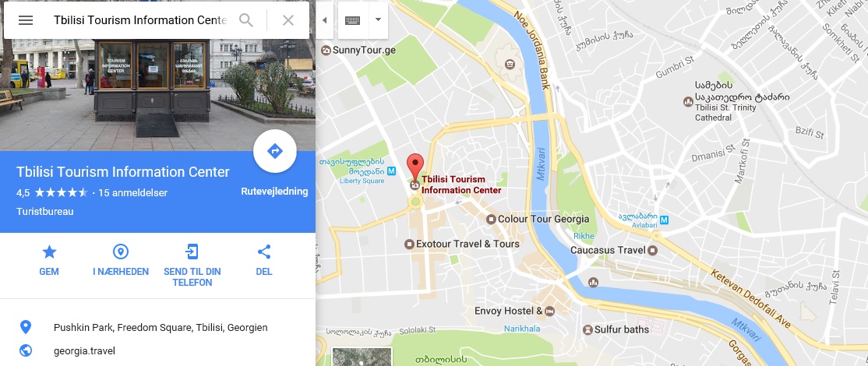Click the 15 anmeldelser reviews link
868x366 pixels.
[132, 193]
